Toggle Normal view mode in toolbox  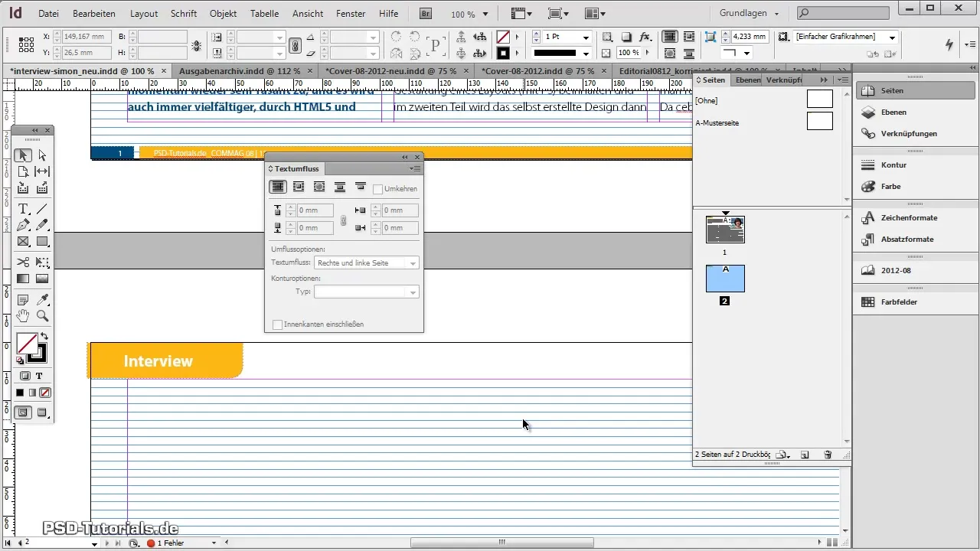(x=23, y=412)
